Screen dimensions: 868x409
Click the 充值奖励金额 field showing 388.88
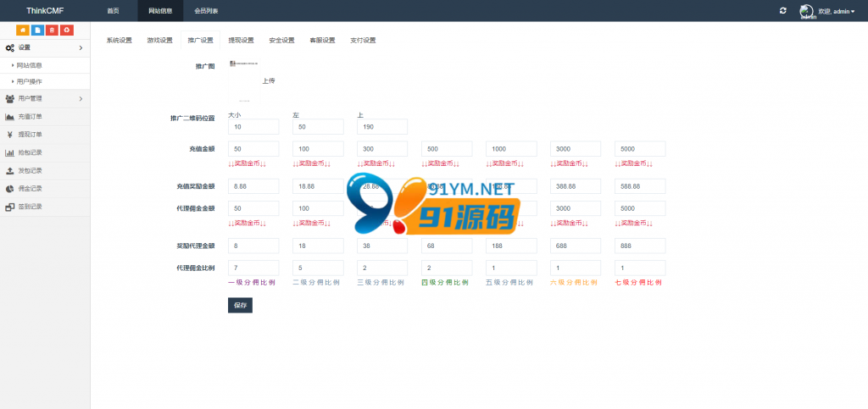(x=576, y=186)
